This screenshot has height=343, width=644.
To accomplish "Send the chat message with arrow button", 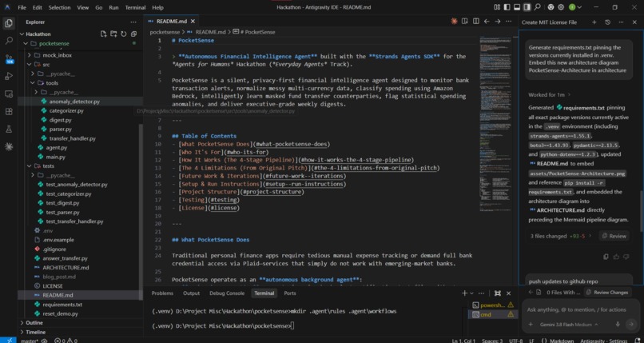I will click(631, 325).
